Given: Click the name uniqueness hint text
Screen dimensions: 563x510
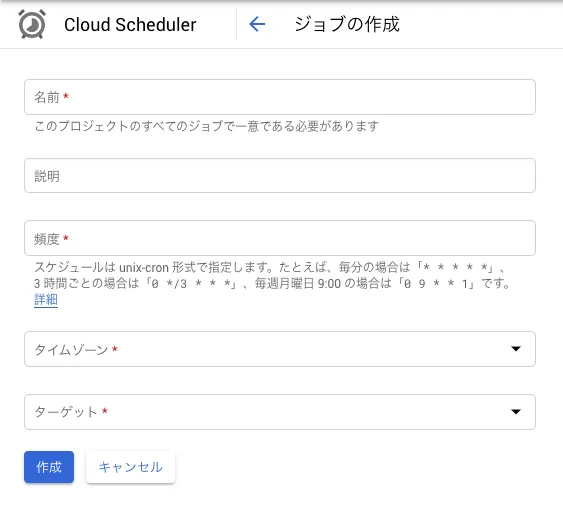Looking at the screenshot, I should pos(206,126).
